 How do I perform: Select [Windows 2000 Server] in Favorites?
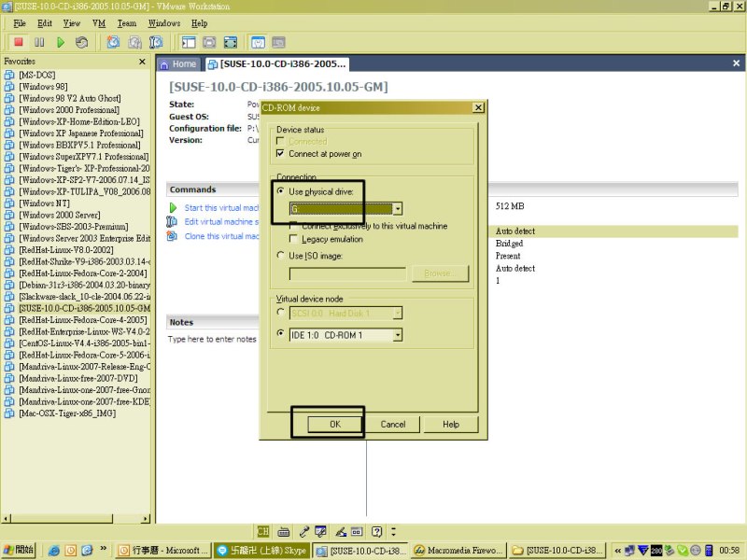click(60, 215)
